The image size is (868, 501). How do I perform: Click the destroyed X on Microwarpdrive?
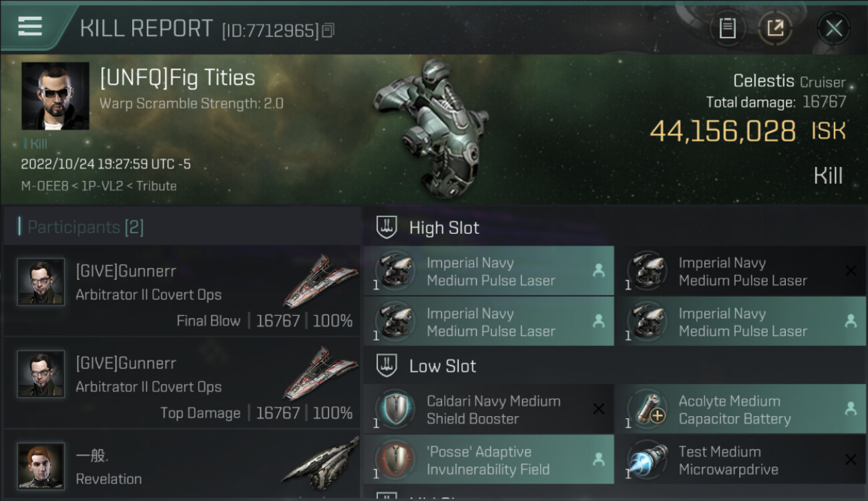(x=850, y=460)
